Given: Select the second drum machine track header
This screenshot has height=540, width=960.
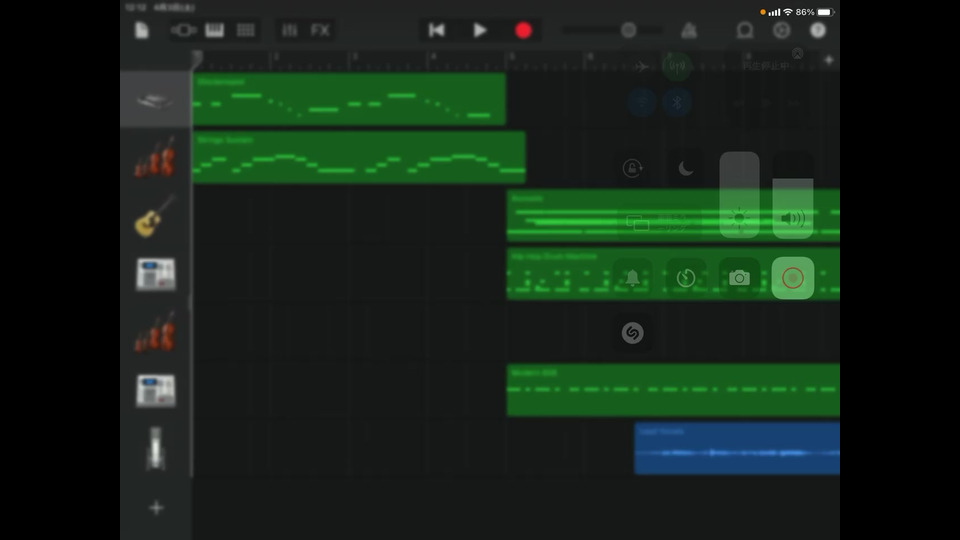Looking at the screenshot, I should click(x=156, y=391).
